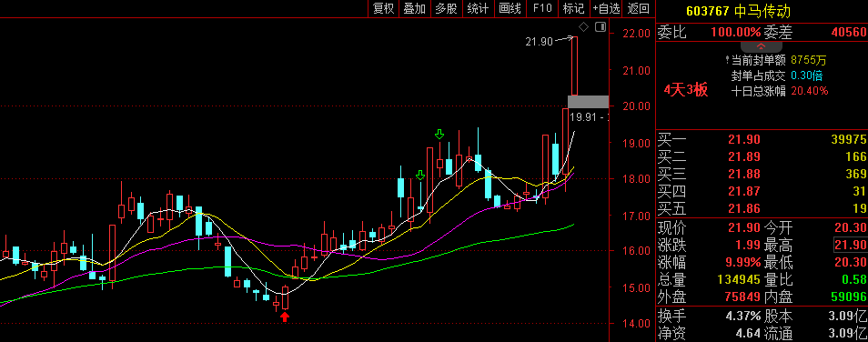Open the 复权 adjustment menu
The height and width of the screenshot is (342, 868).
[383, 8]
